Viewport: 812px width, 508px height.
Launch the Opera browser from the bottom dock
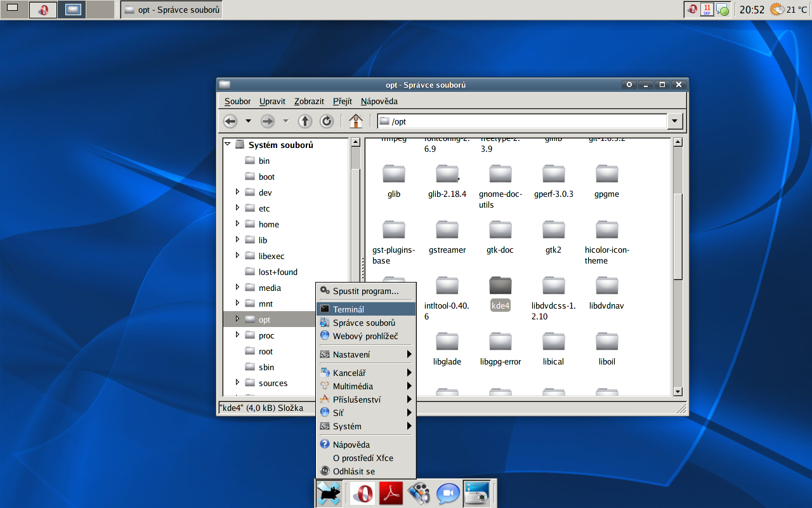point(363,493)
